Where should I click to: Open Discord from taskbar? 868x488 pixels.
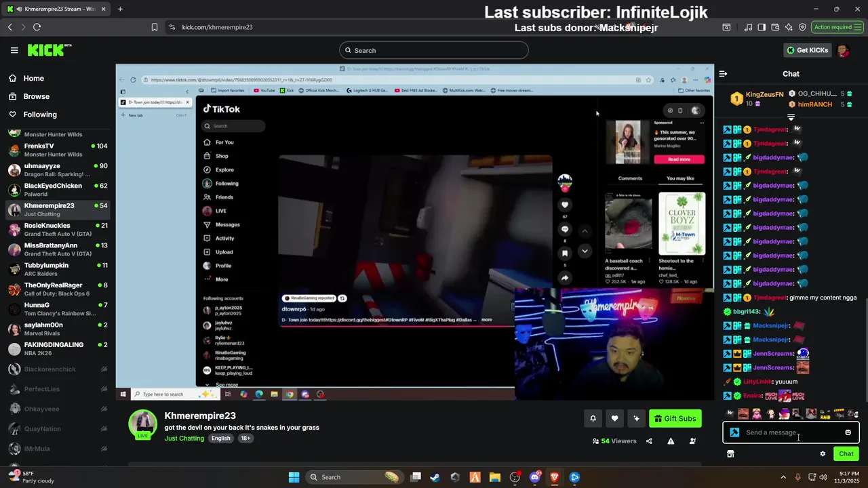click(534, 477)
